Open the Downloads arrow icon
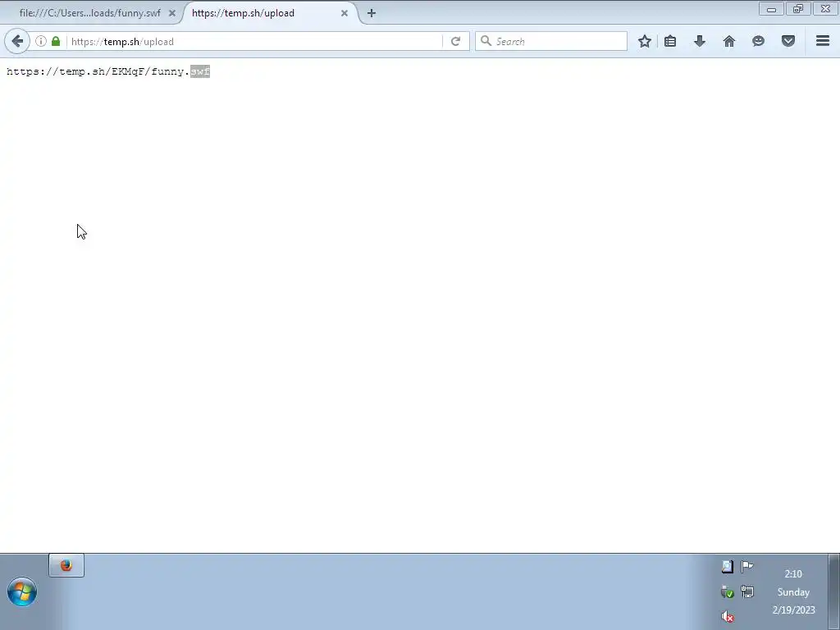This screenshot has height=630, width=840. point(700,41)
